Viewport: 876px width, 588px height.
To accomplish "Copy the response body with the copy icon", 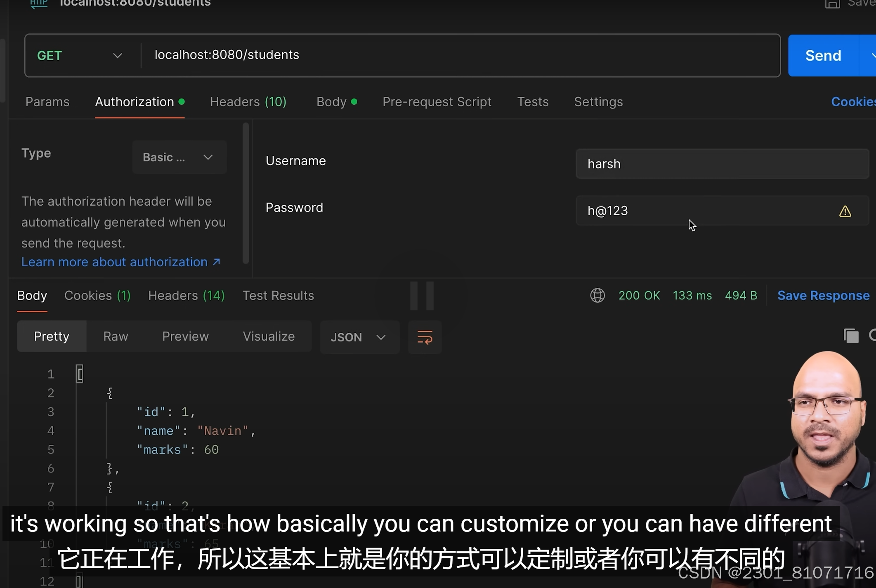I will point(850,336).
